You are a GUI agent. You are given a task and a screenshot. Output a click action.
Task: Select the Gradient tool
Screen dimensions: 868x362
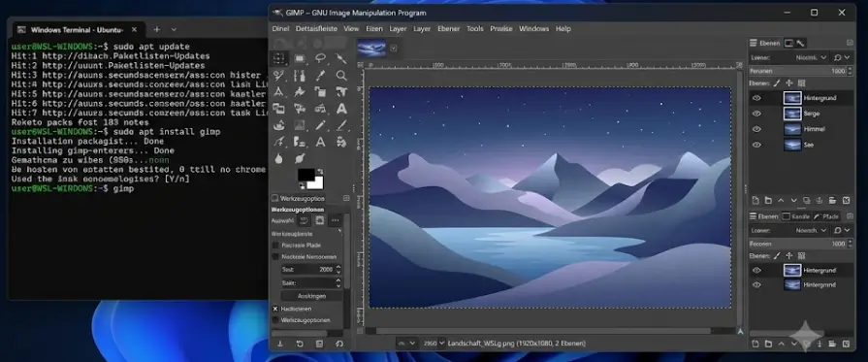point(300,126)
